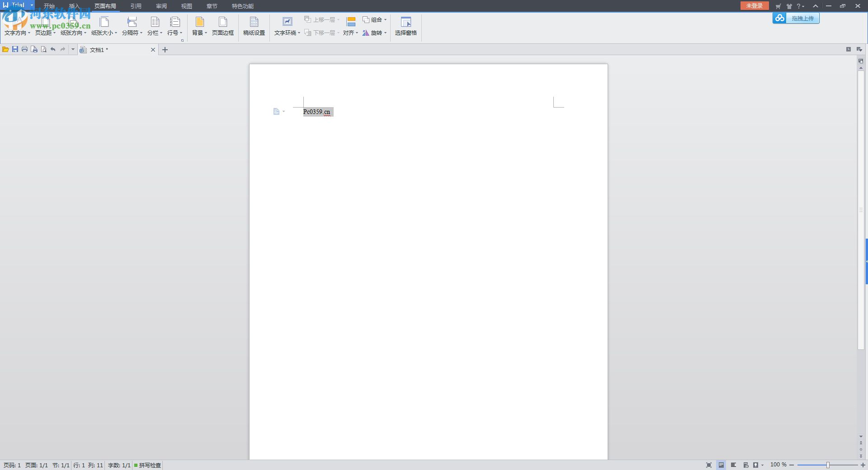Click the 未登录 sign-in button
The image size is (868, 470).
point(755,6)
